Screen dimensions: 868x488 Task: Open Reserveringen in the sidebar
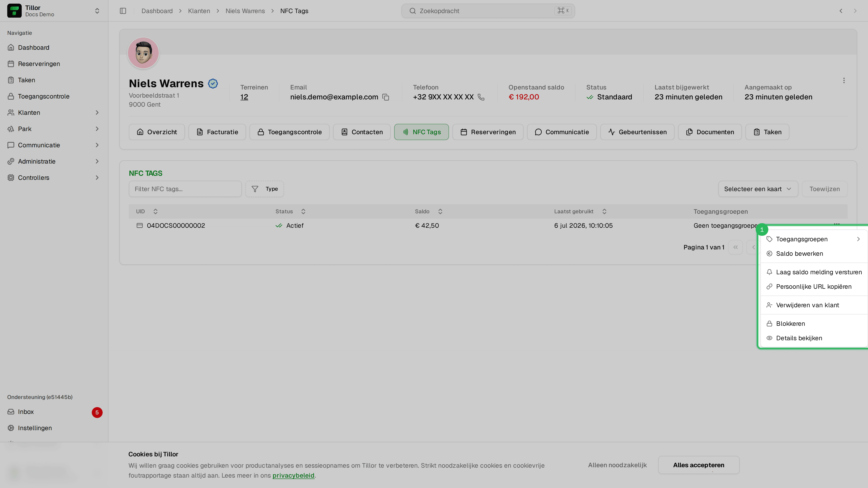click(x=54, y=64)
